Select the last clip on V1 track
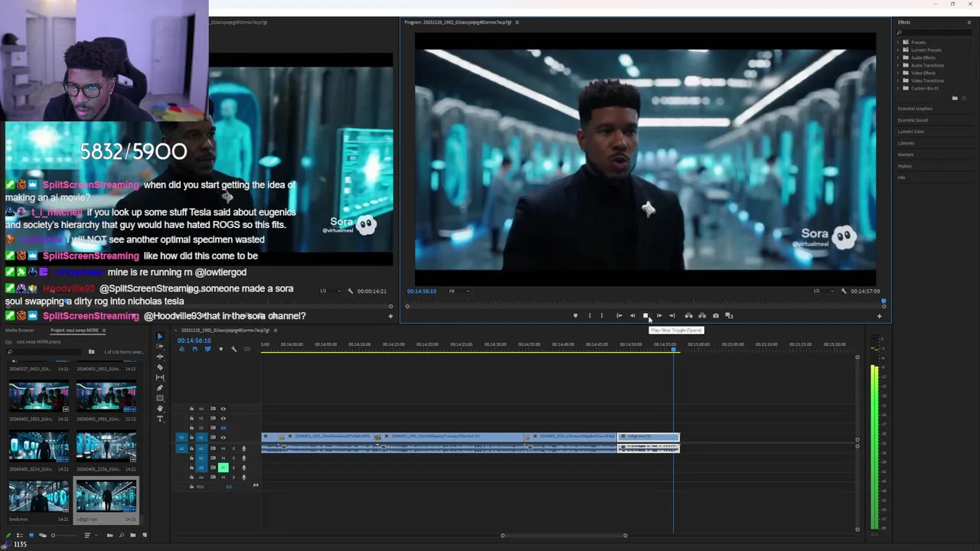 tap(648, 437)
